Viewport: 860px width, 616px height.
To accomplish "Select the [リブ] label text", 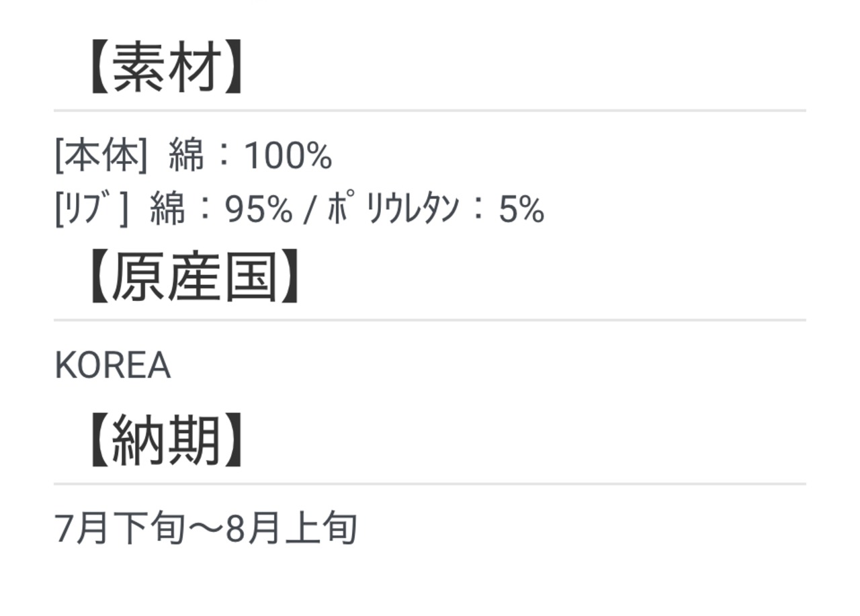I will [91, 209].
